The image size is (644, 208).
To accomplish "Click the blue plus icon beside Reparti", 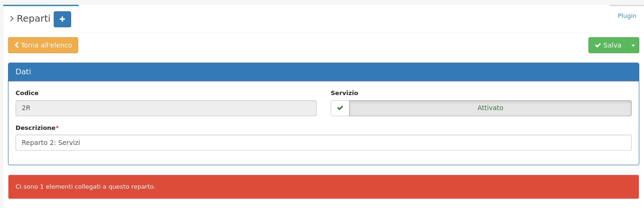I will click(x=62, y=19).
